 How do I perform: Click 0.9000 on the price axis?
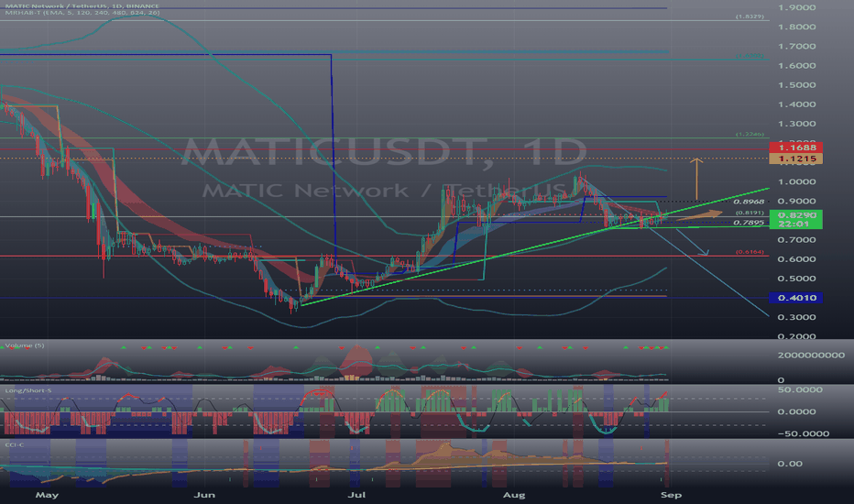797,201
